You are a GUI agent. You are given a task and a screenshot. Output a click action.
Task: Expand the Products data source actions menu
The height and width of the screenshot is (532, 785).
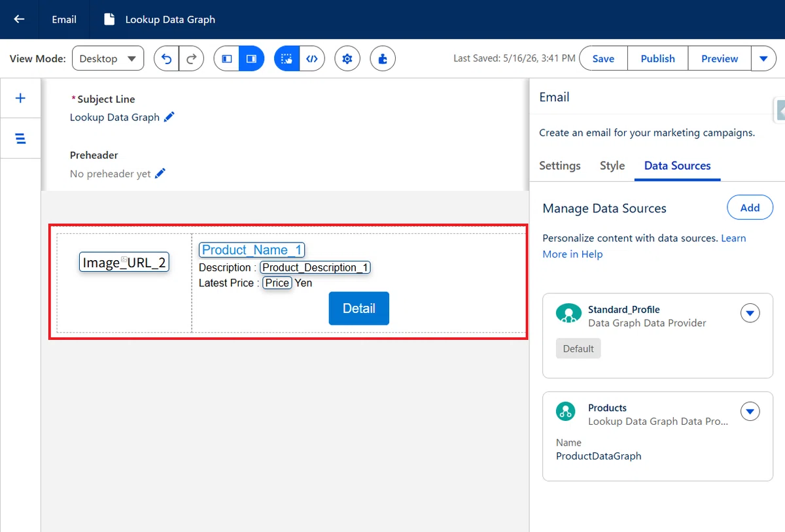click(750, 411)
